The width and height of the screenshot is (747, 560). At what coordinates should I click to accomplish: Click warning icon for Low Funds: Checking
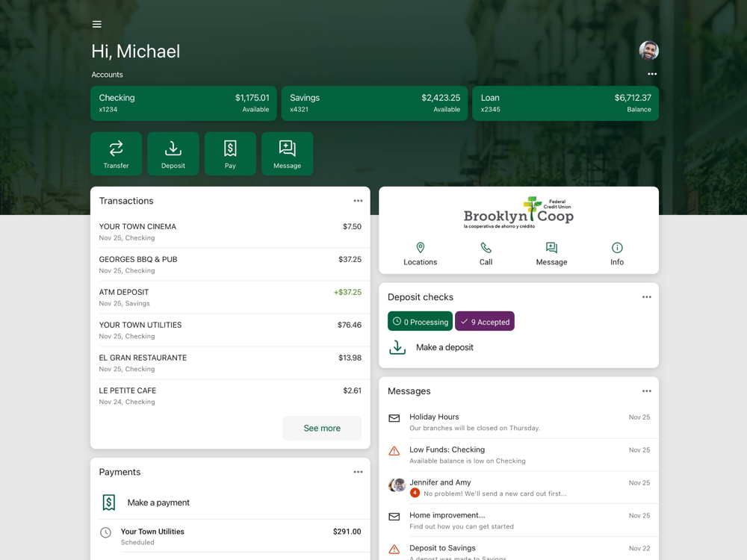tap(394, 451)
